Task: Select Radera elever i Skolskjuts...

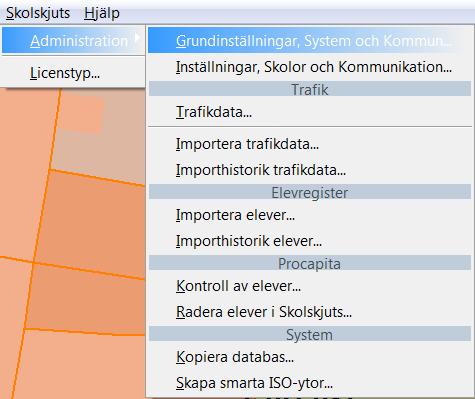Action: coord(310,312)
